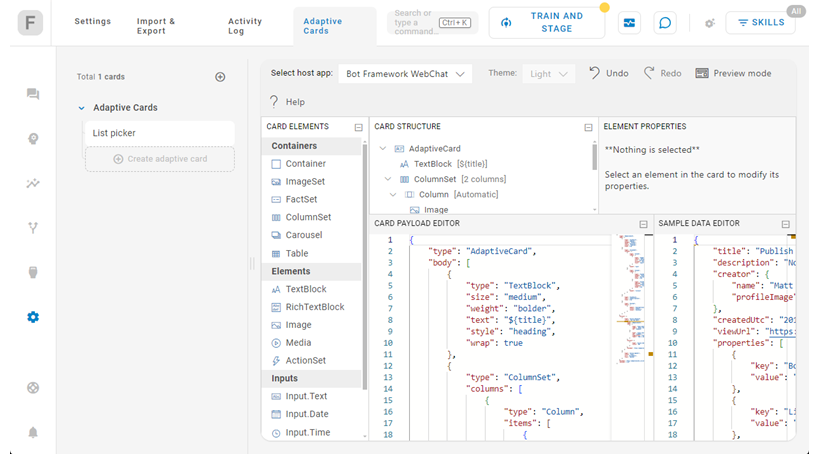The width and height of the screenshot is (819, 458).
Task: Toggle Preview mode
Action: pyautogui.click(x=733, y=73)
